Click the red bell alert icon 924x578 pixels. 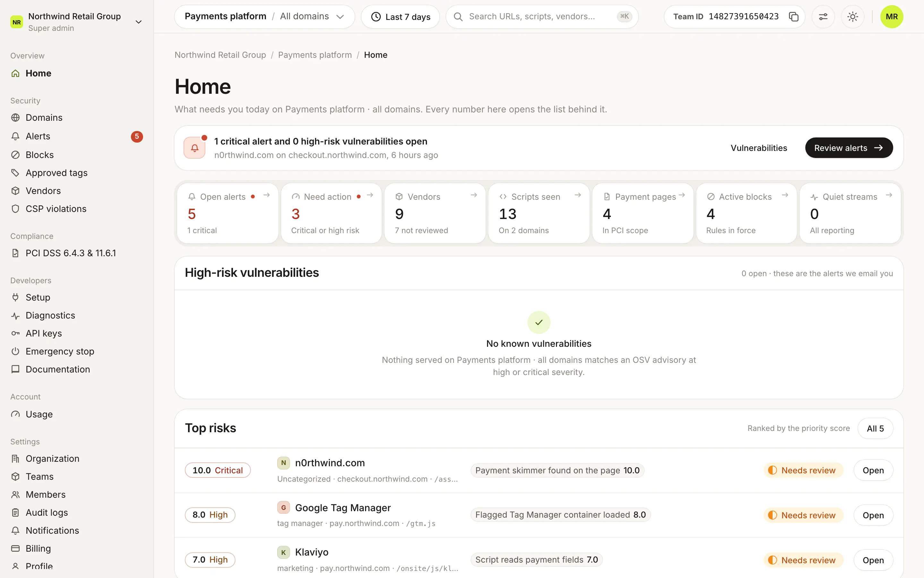[194, 148]
